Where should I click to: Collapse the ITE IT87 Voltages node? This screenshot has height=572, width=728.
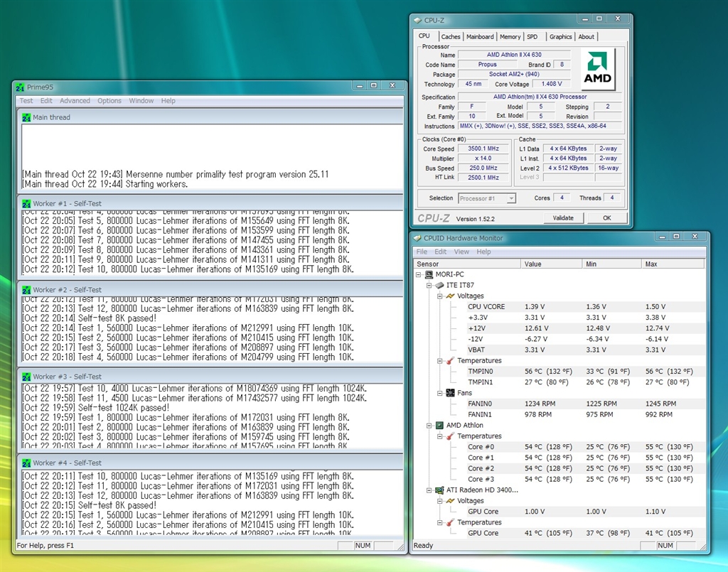tap(439, 296)
